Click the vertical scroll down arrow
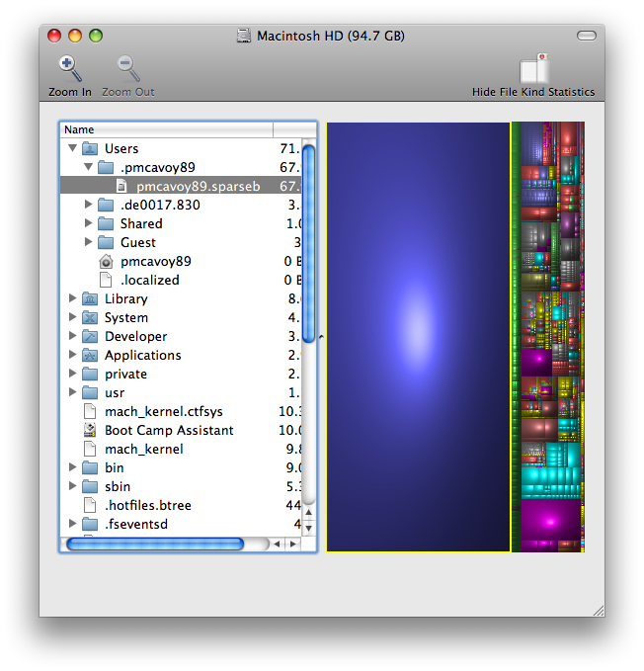This screenshot has width=644, height=671. (309, 528)
